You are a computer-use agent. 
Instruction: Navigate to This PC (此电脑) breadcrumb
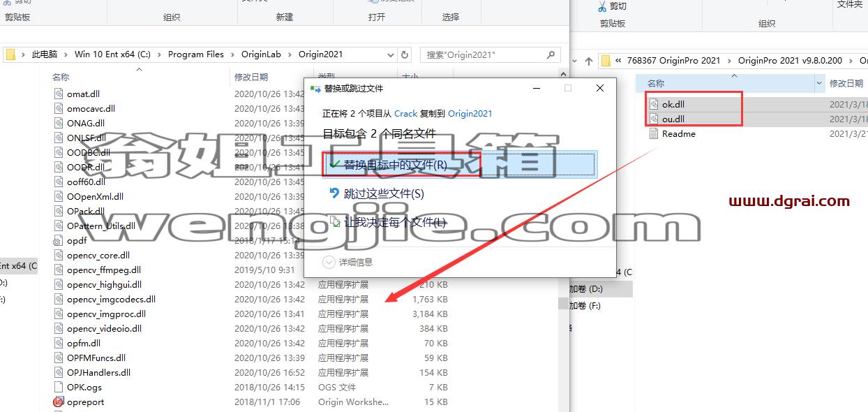(x=45, y=54)
